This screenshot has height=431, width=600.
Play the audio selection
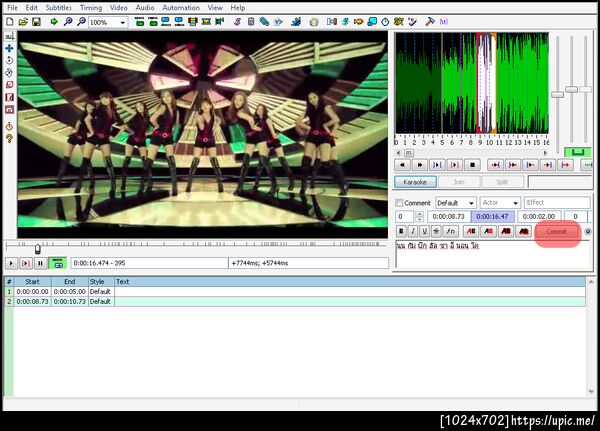[437, 165]
